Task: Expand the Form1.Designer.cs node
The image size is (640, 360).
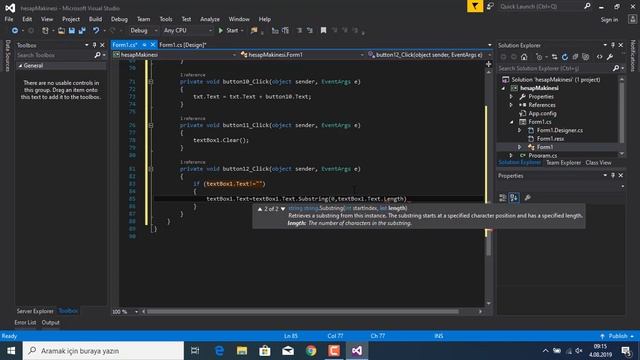Action: pyautogui.click(x=520, y=130)
